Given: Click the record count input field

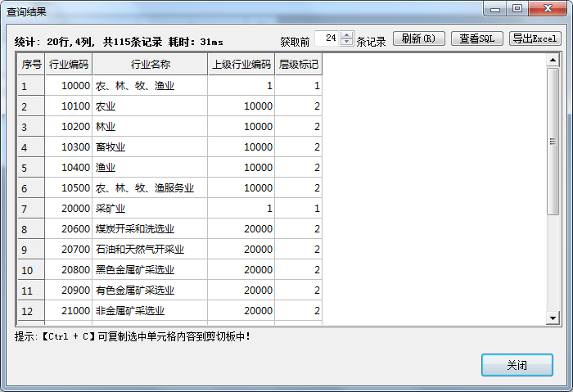Looking at the screenshot, I should tap(328, 39).
